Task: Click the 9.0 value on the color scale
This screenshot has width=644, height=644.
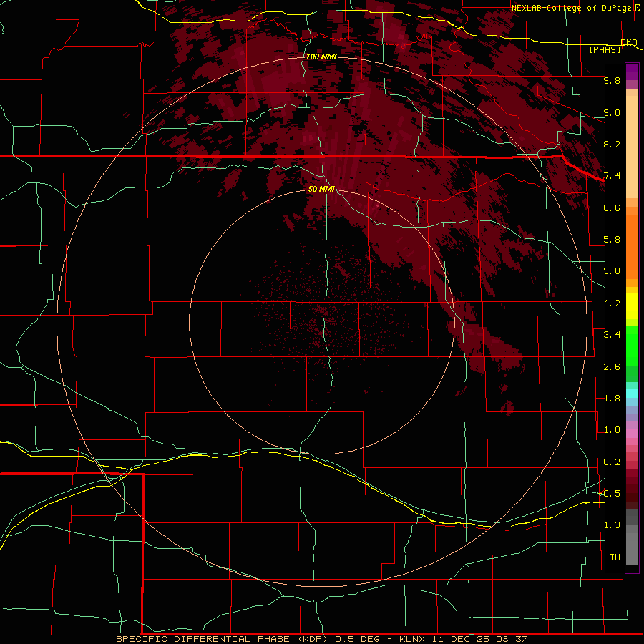Action: coord(612,112)
